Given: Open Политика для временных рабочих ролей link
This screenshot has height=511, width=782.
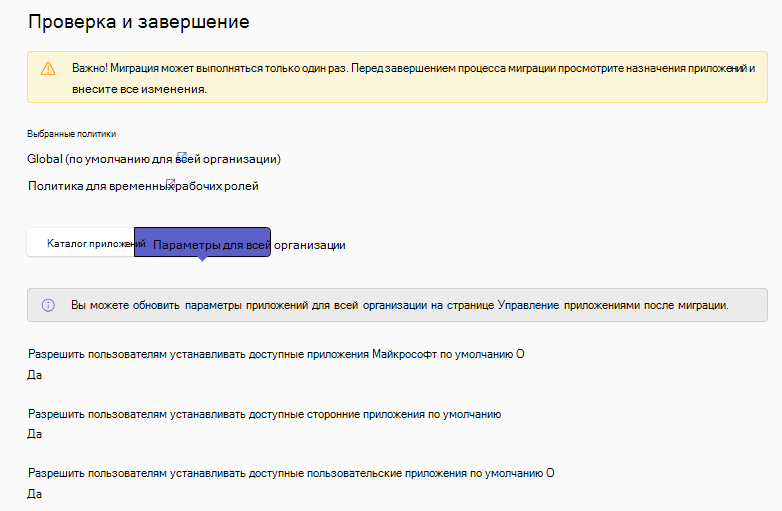Looking at the screenshot, I should tap(143, 186).
